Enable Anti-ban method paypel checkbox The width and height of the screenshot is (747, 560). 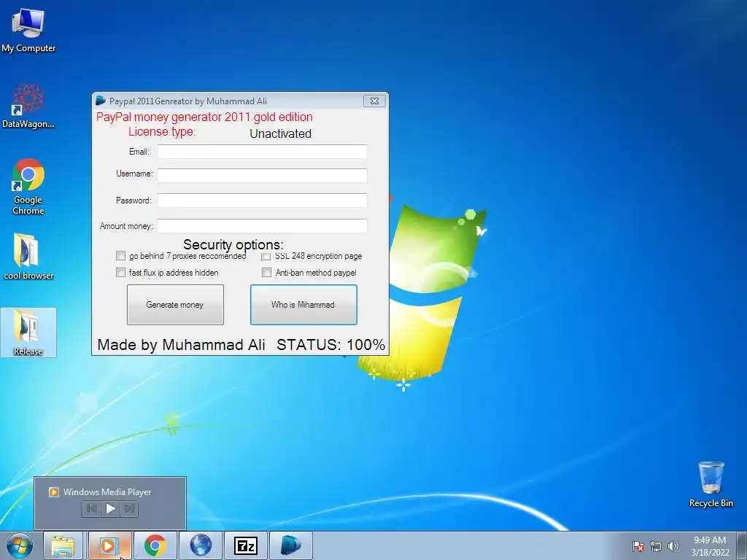click(x=266, y=273)
